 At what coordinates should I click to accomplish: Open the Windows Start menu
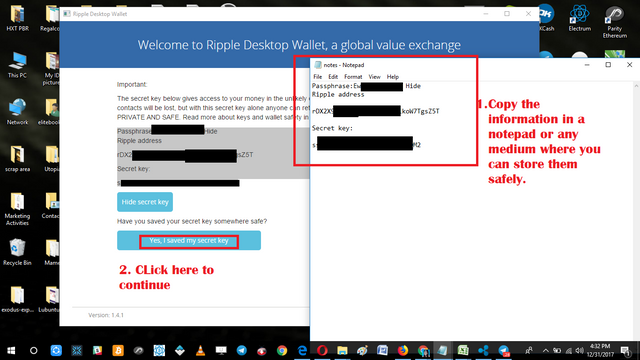click(x=11, y=351)
